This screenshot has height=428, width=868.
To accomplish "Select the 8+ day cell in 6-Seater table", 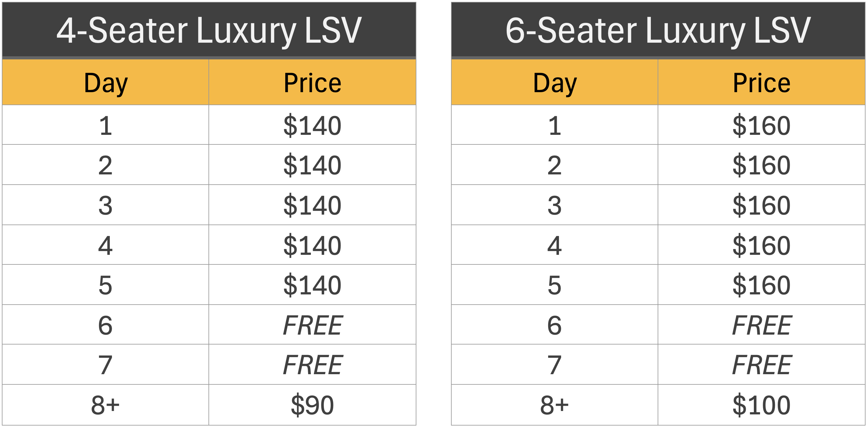I will click(555, 405).
